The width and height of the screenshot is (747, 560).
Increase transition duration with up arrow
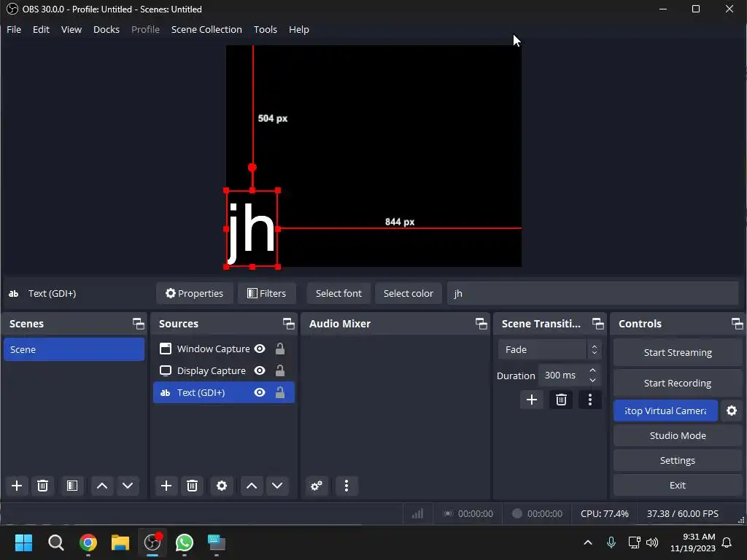(592, 370)
